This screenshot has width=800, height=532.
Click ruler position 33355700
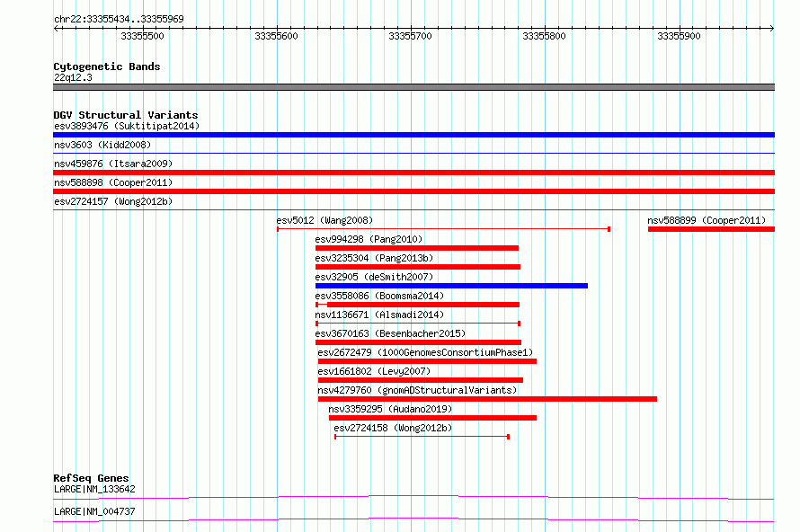click(410, 36)
